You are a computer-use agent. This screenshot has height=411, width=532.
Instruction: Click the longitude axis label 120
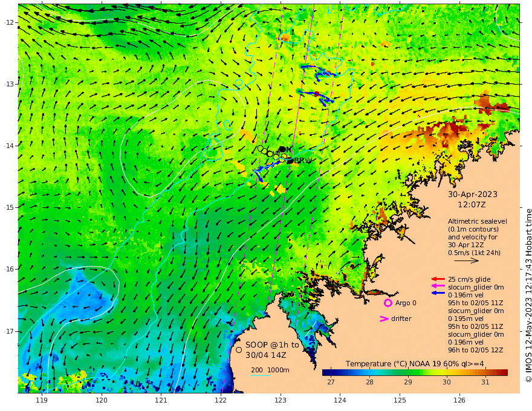pos(102,401)
